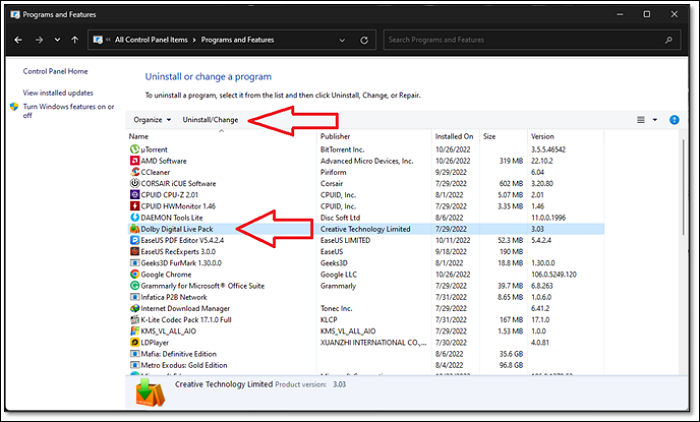The height and width of the screenshot is (422, 700).
Task: Click publisher cell 'Tonec Inc.'
Action: (x=336, y=308)
